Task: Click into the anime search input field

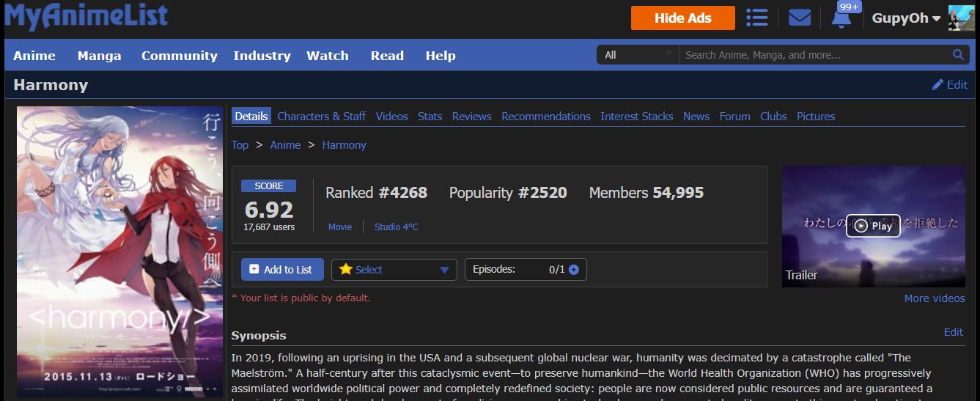Action: click(814, 55)
